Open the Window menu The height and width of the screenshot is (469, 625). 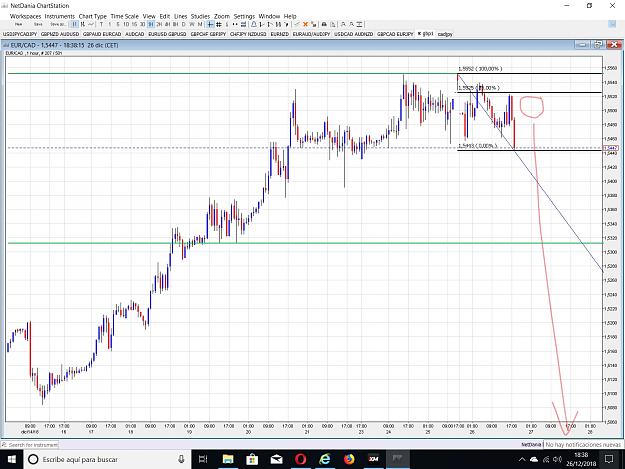pyautogui.click(x=269, y=16)
